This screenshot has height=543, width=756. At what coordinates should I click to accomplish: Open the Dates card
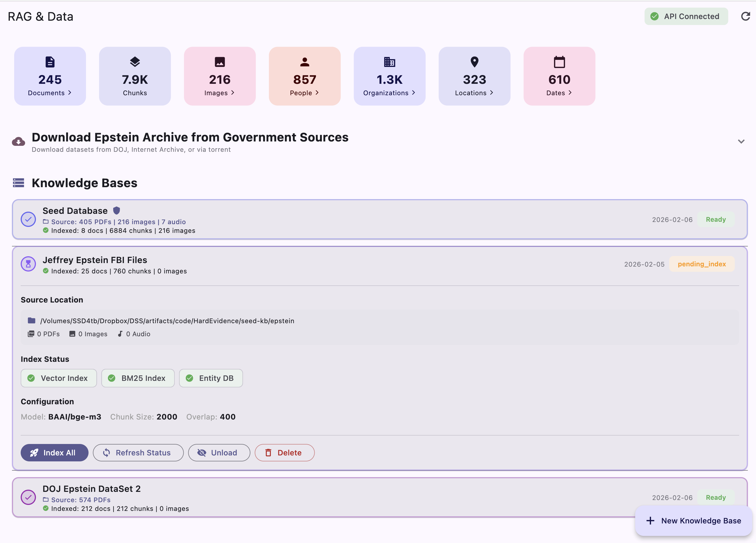[x=559, y=76]
